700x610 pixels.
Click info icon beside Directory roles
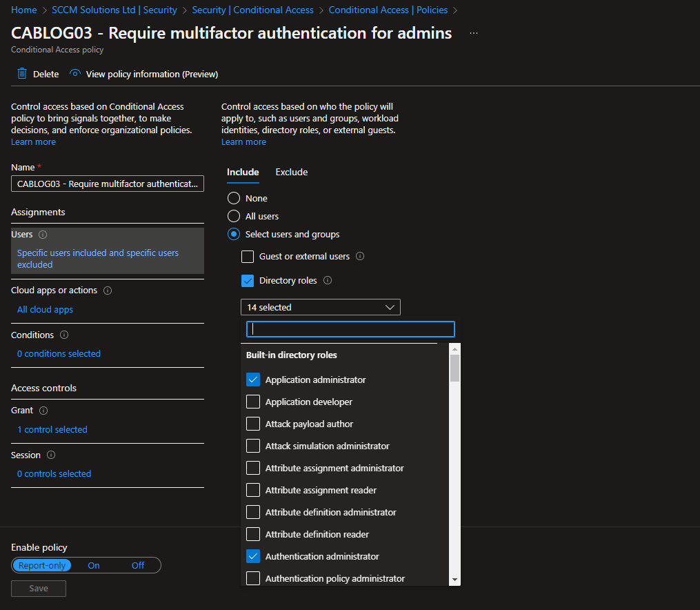click(x=328, y=281)
